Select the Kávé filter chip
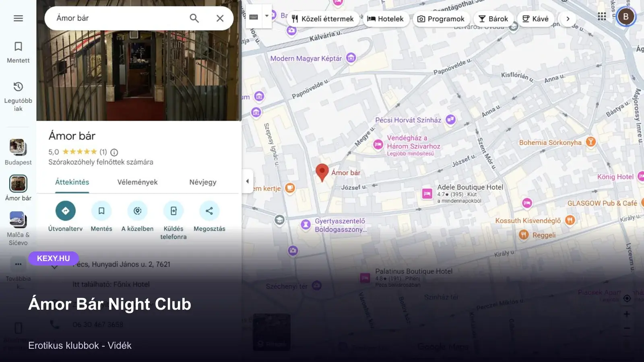 [535, 19]
